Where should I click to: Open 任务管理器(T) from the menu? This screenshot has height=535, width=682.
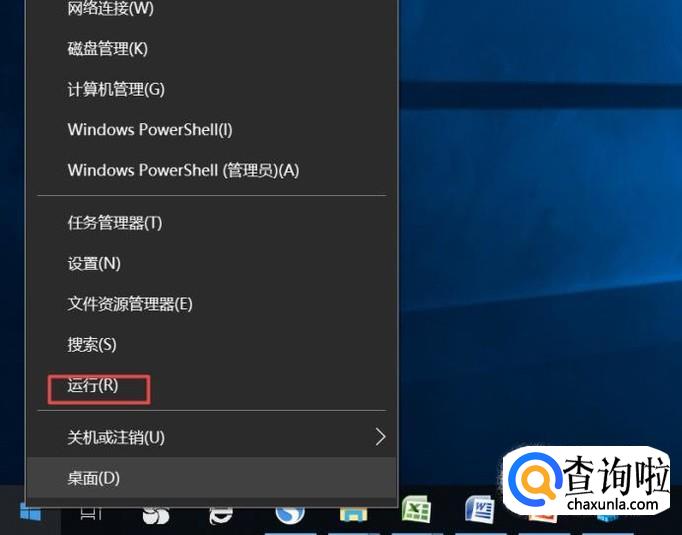coord(114,223)
